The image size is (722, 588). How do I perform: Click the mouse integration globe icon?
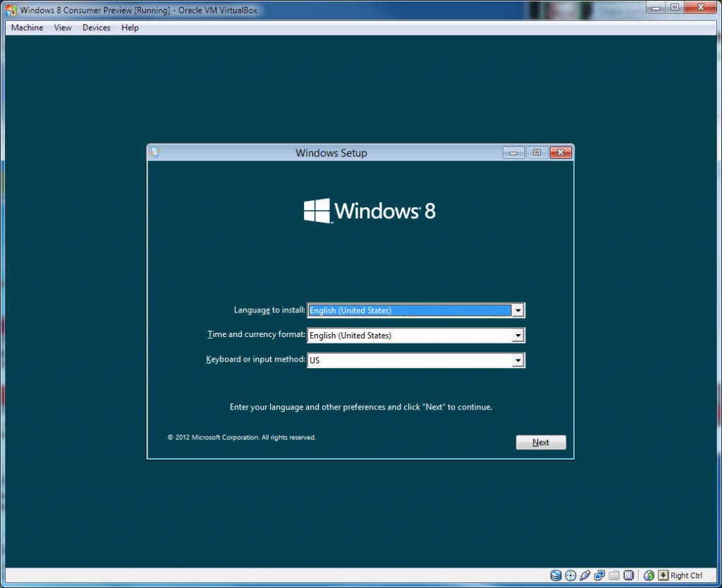[x=649, y=575]
